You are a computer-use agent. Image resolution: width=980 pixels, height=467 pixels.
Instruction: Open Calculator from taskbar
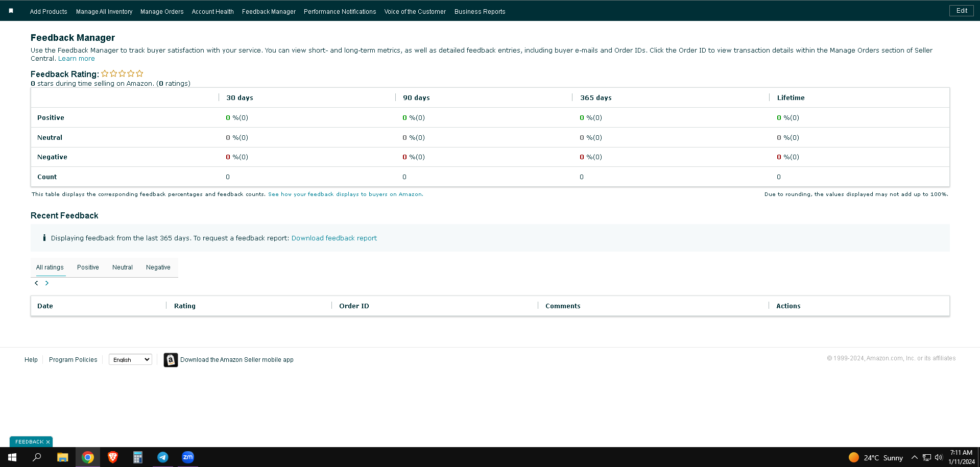point(138,457)
